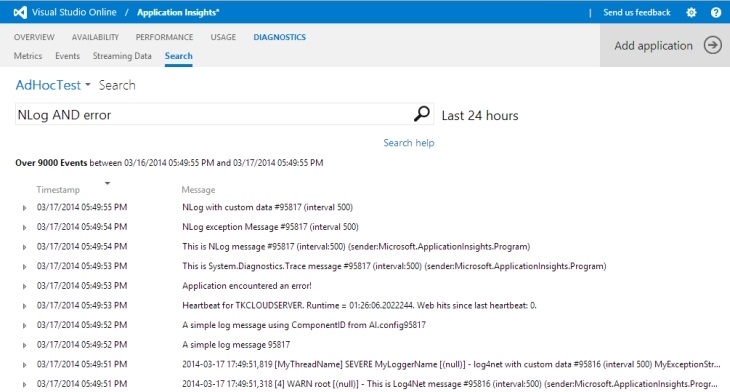Select the Search sub-tab

click(178, 56)
